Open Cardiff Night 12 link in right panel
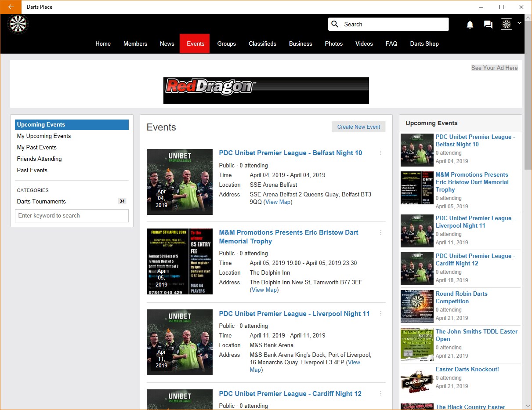Viewport: 532px width, 410px height. (475, 260)
